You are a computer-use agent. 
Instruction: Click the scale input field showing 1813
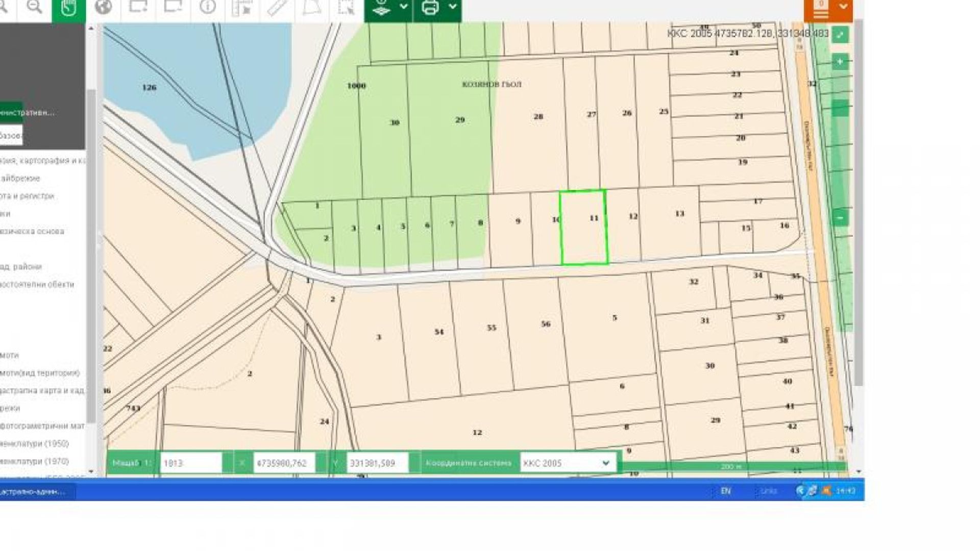pos(190,463)
